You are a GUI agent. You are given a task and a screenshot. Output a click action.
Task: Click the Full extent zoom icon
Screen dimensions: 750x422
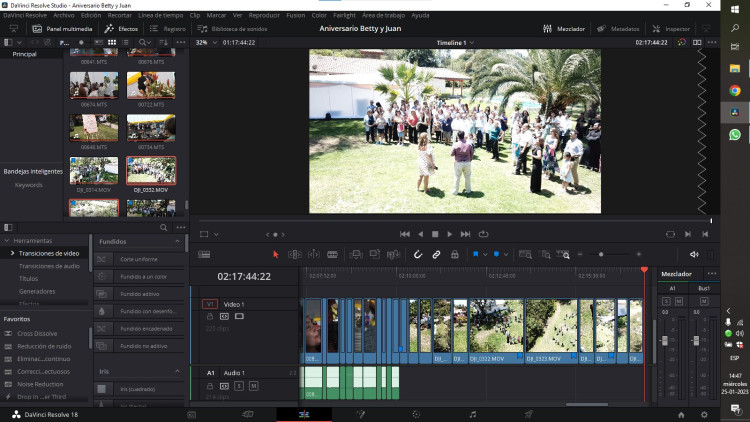[525, 255]
